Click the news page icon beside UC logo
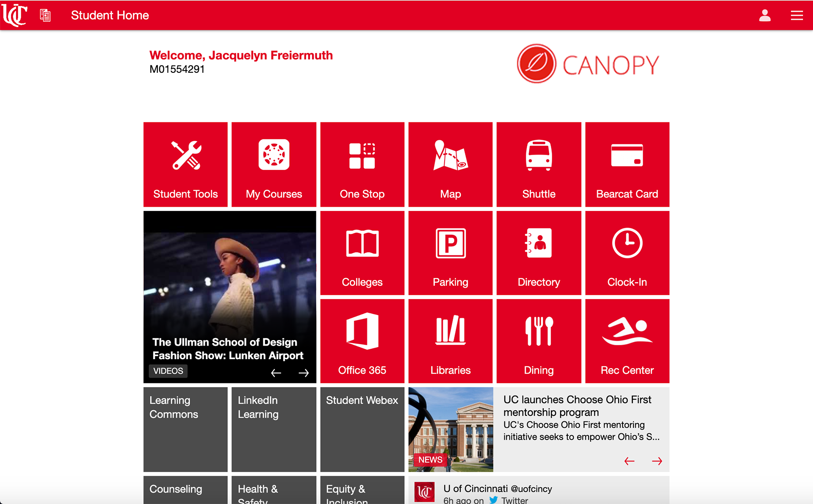Screen dimensions: 813x504 click(x=45, y=15)
